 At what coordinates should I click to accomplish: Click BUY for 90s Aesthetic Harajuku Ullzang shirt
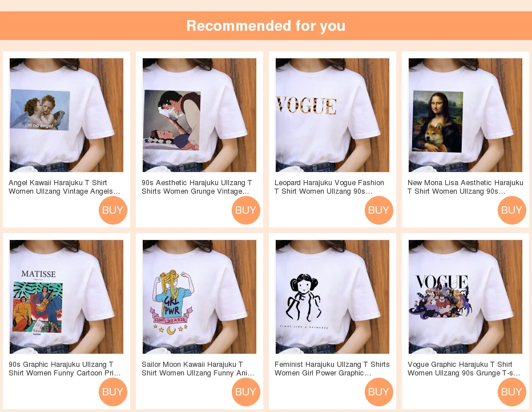click(x=246, y=210)
